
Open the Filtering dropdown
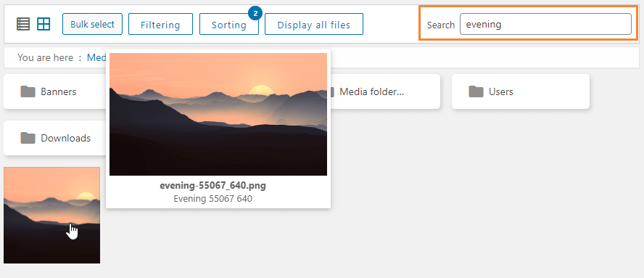tap(160, 24)
